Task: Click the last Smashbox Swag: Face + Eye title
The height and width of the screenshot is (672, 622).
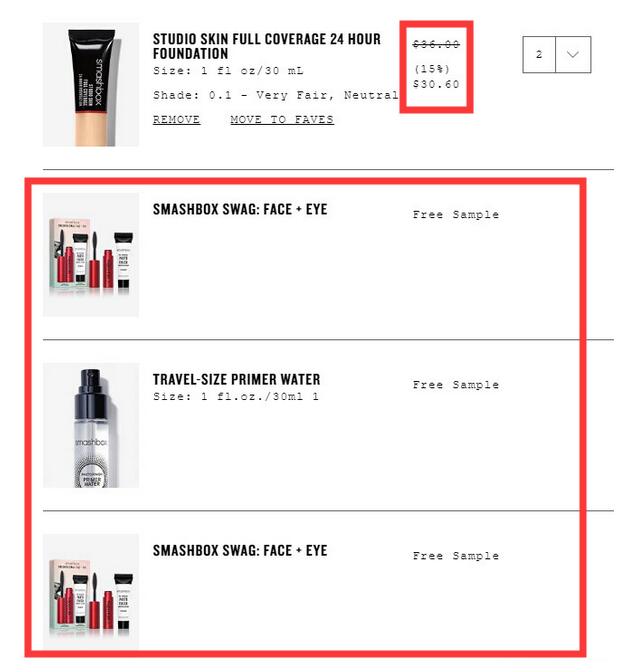Action: 240,550
